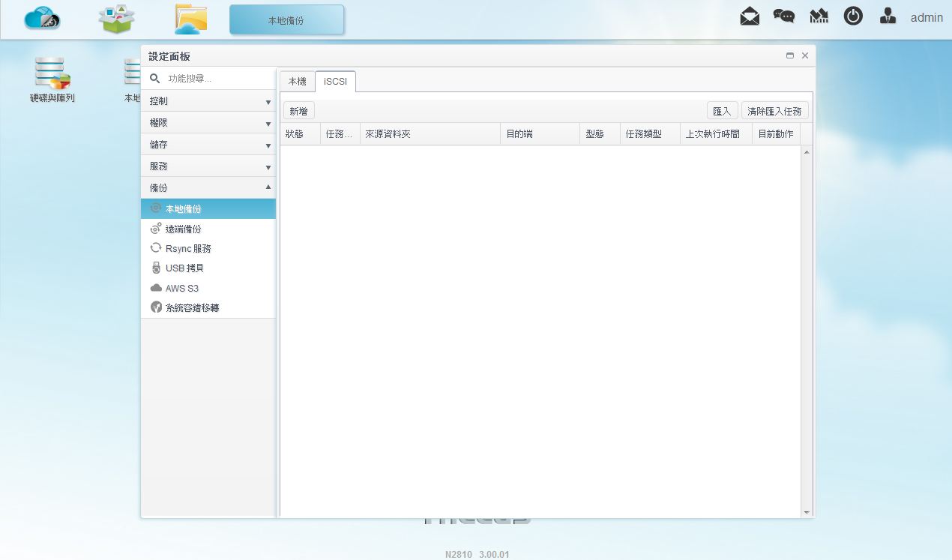Sort by the 任務 column header

pos(340,134)
